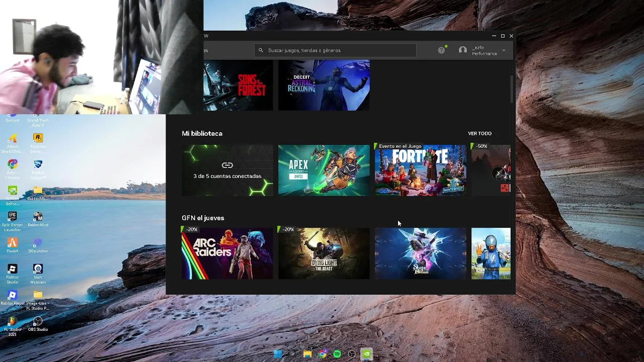Select the Adm - Chrome desktop shortcut
The image size is (644, 362).
pyautogui.click(x=13, y=169)
